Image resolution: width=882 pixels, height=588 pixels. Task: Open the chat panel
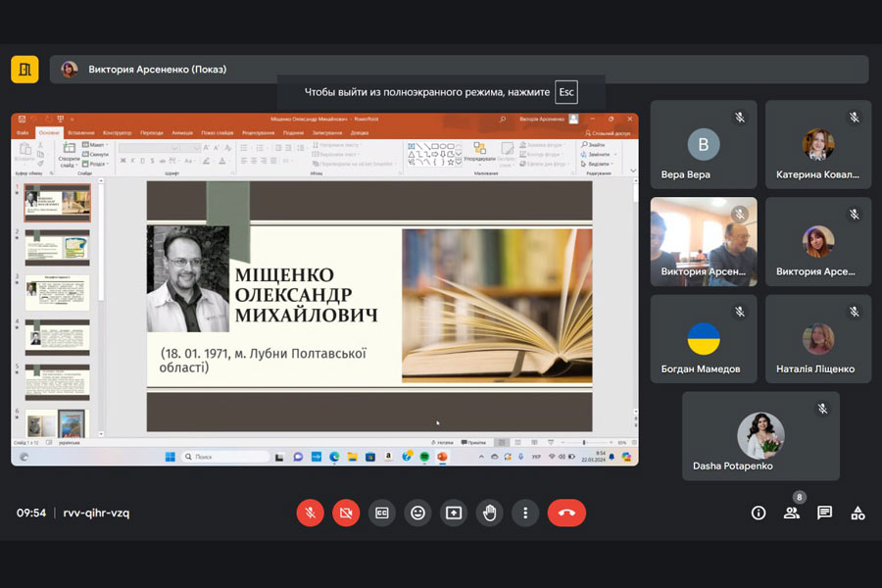pos(824,513)
